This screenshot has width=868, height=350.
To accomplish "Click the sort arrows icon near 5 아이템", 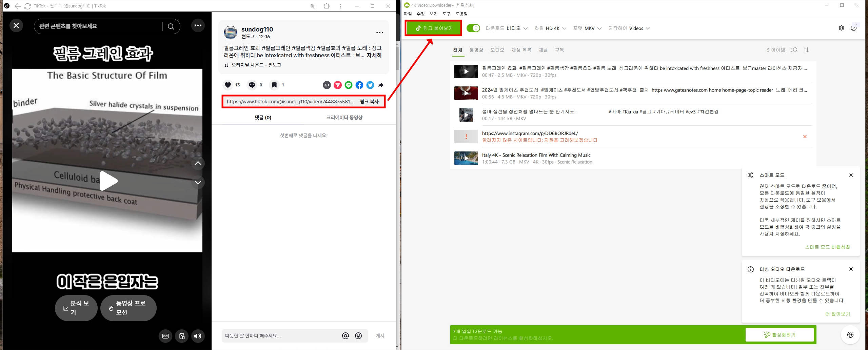I will pos(807,50).
